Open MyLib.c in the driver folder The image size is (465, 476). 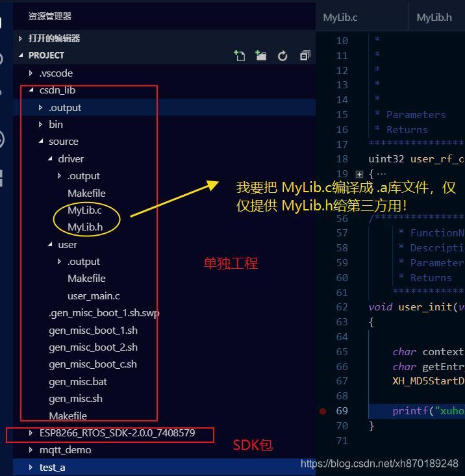[84, 210]
